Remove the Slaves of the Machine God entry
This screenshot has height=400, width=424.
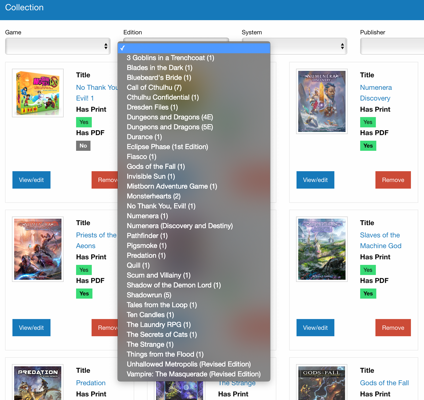pos(393,328)
